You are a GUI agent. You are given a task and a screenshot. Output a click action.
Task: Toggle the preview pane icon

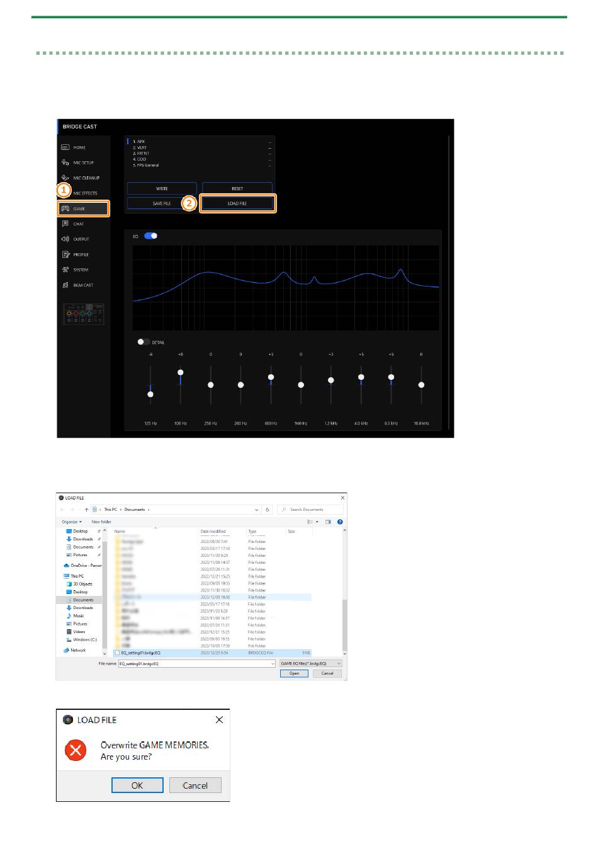pyautogui.click(x=328, y=522)
